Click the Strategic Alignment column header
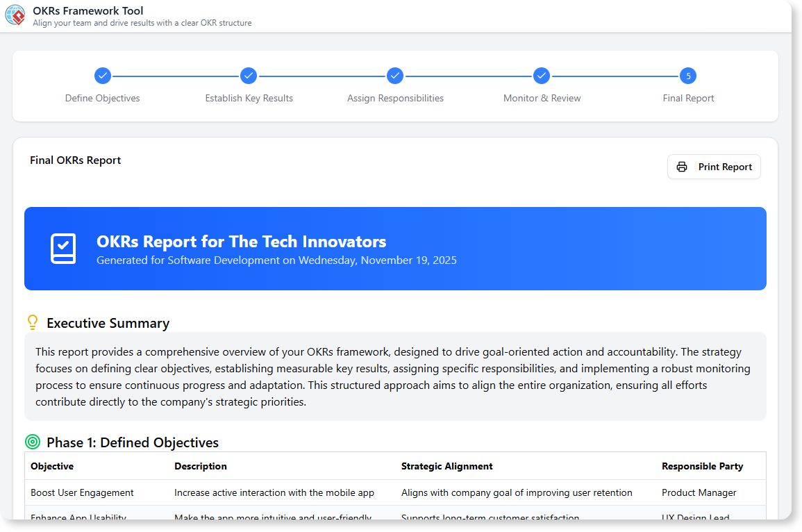The height and width of the screenshot is (532, 802). pyautogui.click(x=446, y=466)
